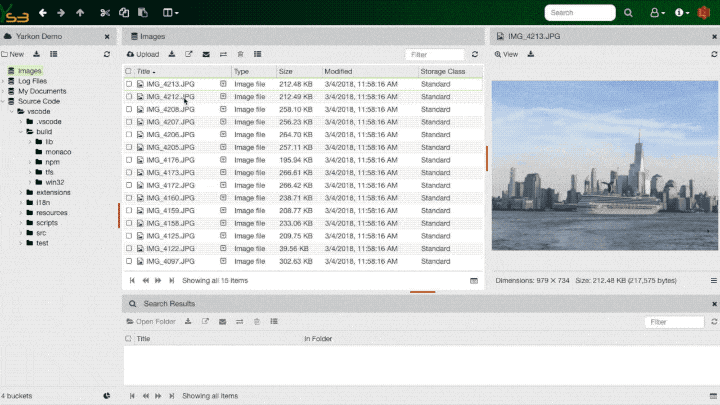Image resolution: width=720 pixels, height=405 pixels.
Task: Open the panel layout dropdown menu
Action: pos(170,13)
